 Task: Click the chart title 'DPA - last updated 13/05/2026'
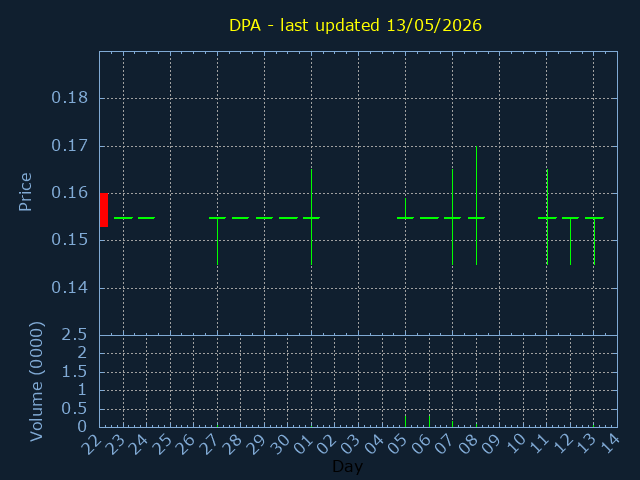[x=355, y=25]
